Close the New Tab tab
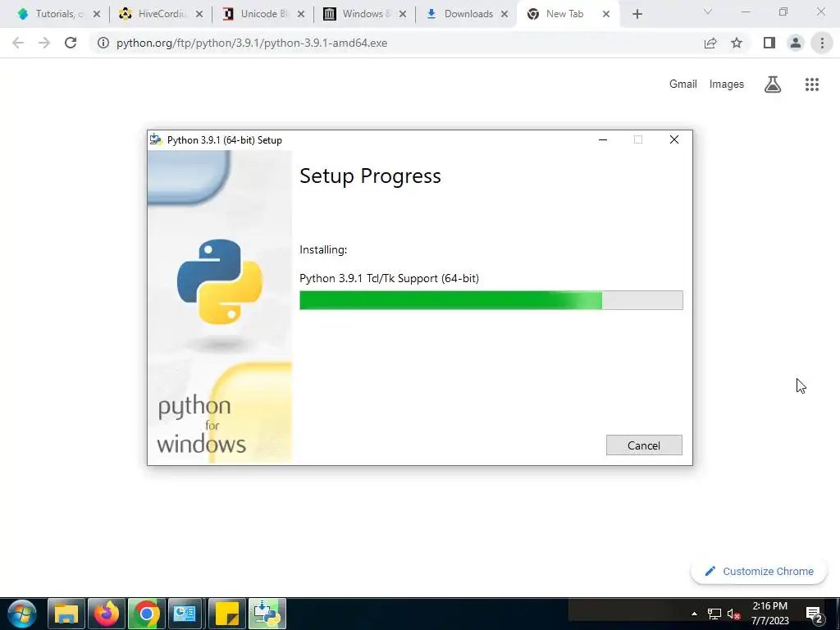This screenshot has height=630, width=840. click(606, 15)
